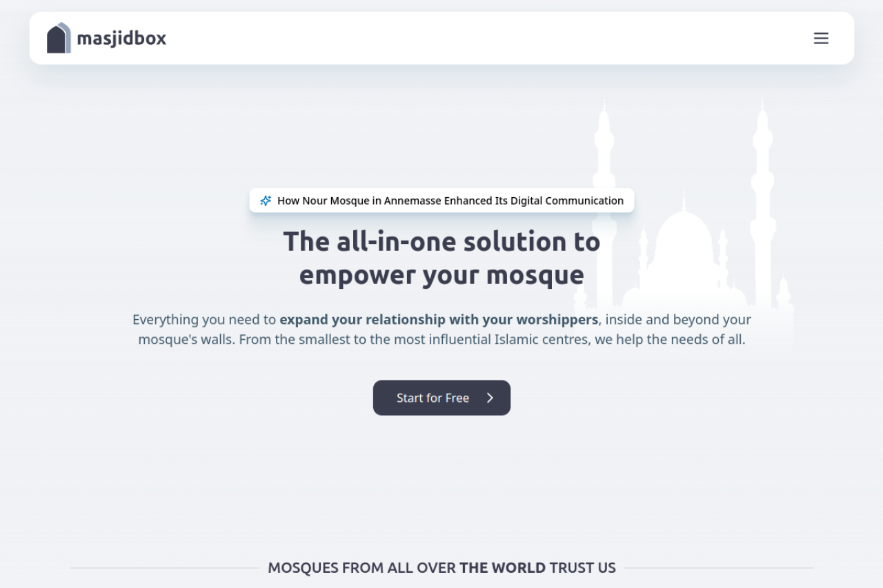883x588 pixels.
Task: Click the 'empower your mosque' headline line
Action: (x=441, y=275)
